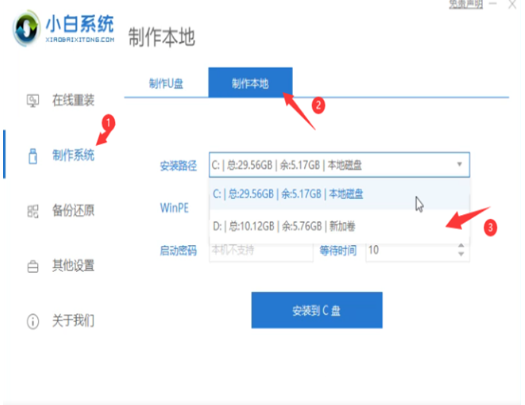Click the lock icon beside 其他设置
This screenshot has height=405, width=525.
click(x=33, y=266)
